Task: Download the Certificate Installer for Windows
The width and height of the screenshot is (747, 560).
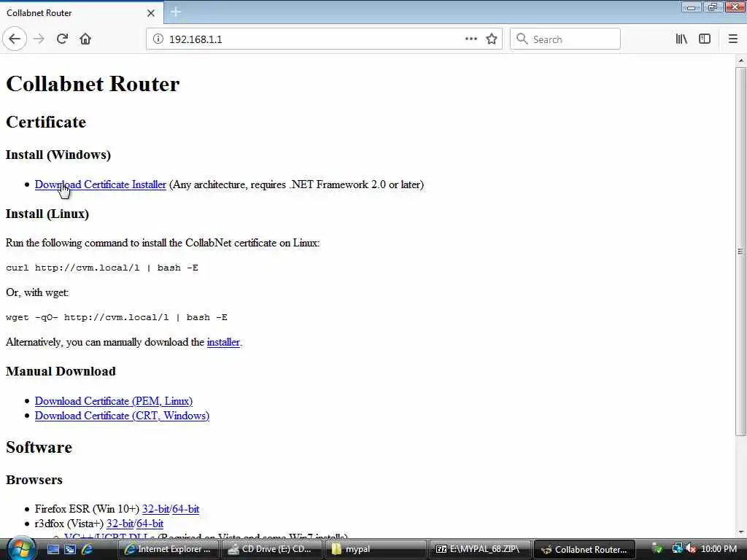Action: click(101, 184)
